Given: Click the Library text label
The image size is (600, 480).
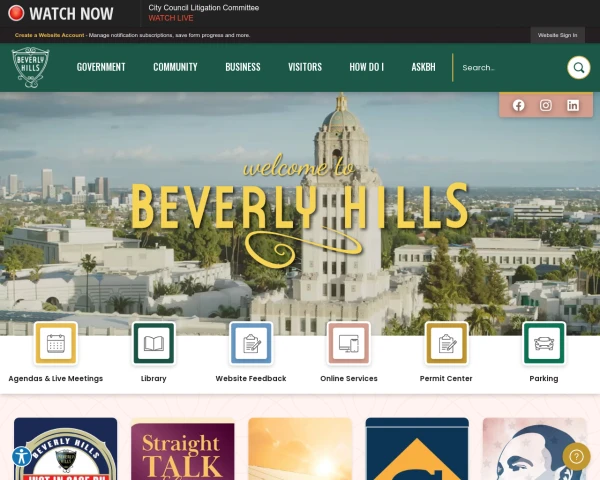Looking at the screenshot, I should pos(153,379).
